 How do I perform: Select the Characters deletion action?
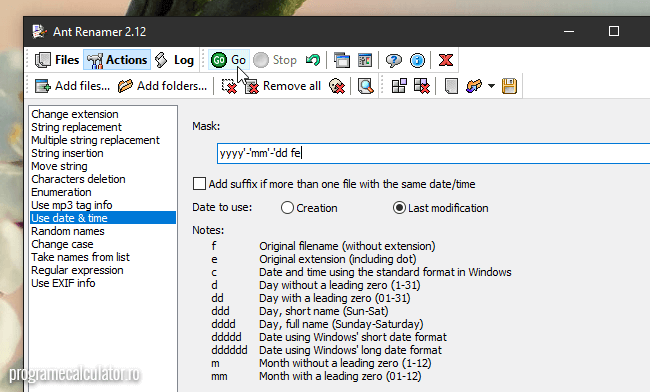coord(103,179)
